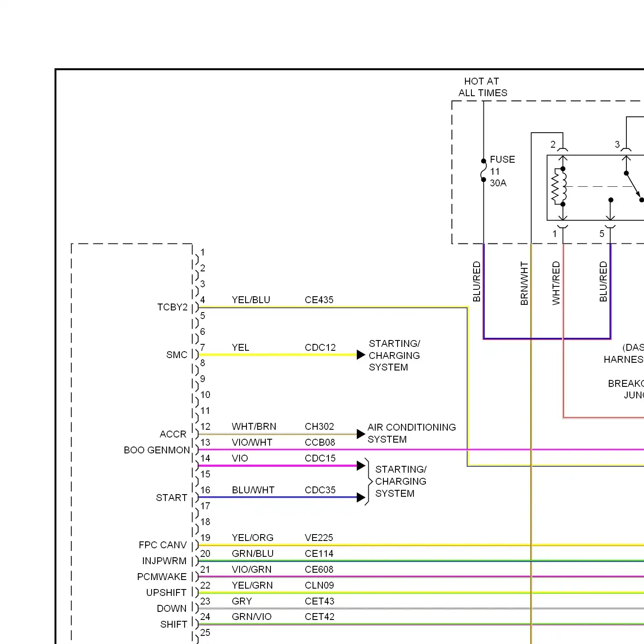This screenshot has height=644, width=644.
Task: Click the fuse symbol beside FUSE 11
Action: pos(483,170)
